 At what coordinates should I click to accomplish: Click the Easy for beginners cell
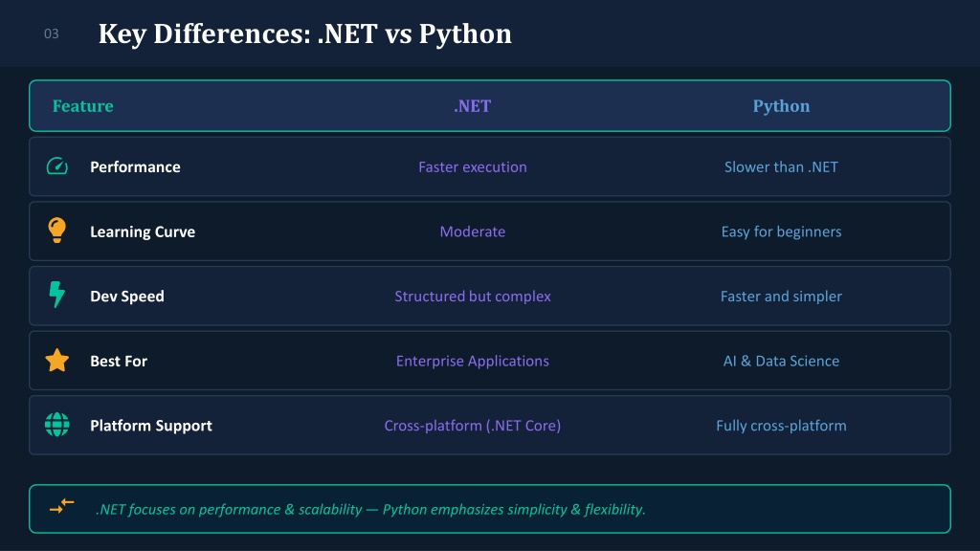click(x=781, y=231)
